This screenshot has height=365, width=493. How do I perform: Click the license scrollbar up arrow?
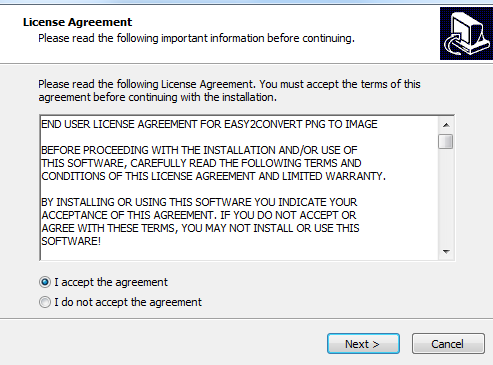(x=446, y=125)
